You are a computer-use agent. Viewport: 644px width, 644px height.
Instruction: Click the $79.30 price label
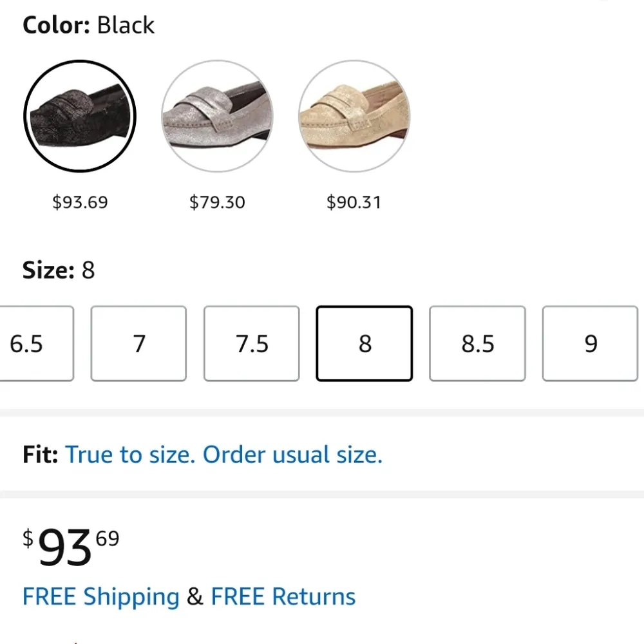click(x=218, y=202)
